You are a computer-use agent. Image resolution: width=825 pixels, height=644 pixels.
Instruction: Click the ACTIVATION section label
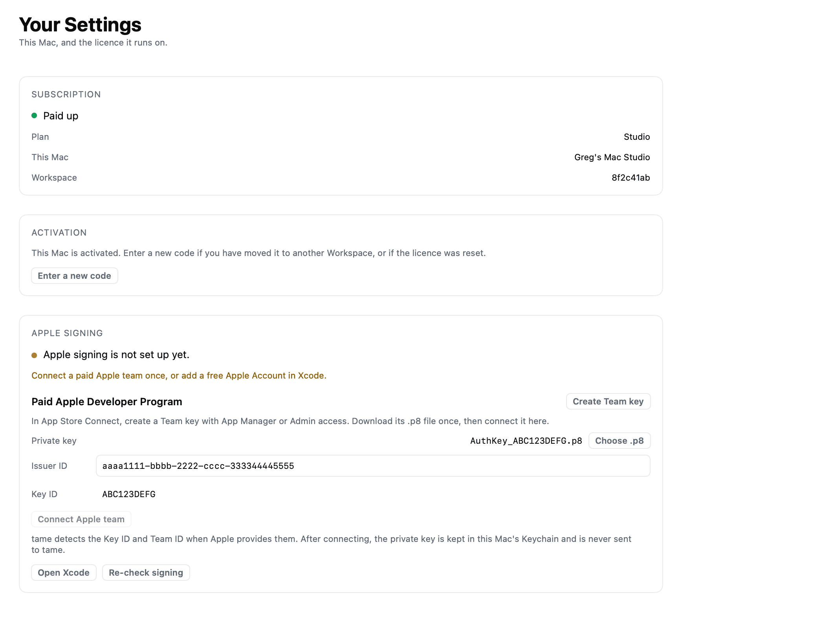[59, 232]
